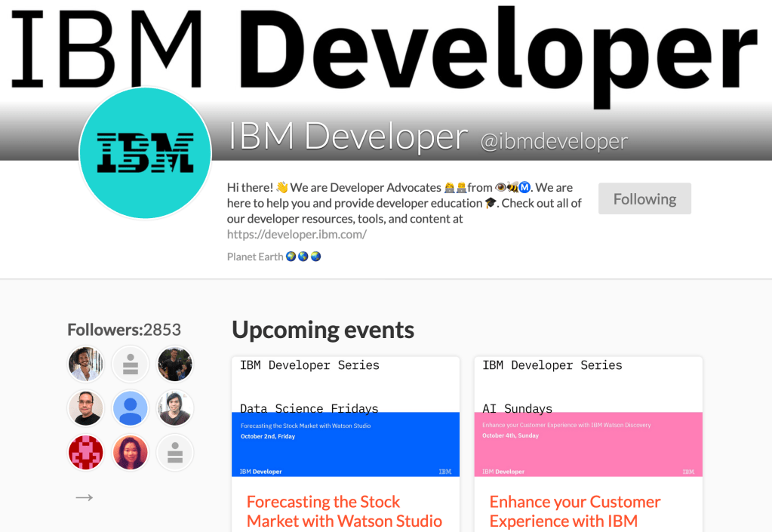The height and width of the screenshot is (532, 772).
Task: Select follower avatar in black athletic outfit
Action: point(175,364)
